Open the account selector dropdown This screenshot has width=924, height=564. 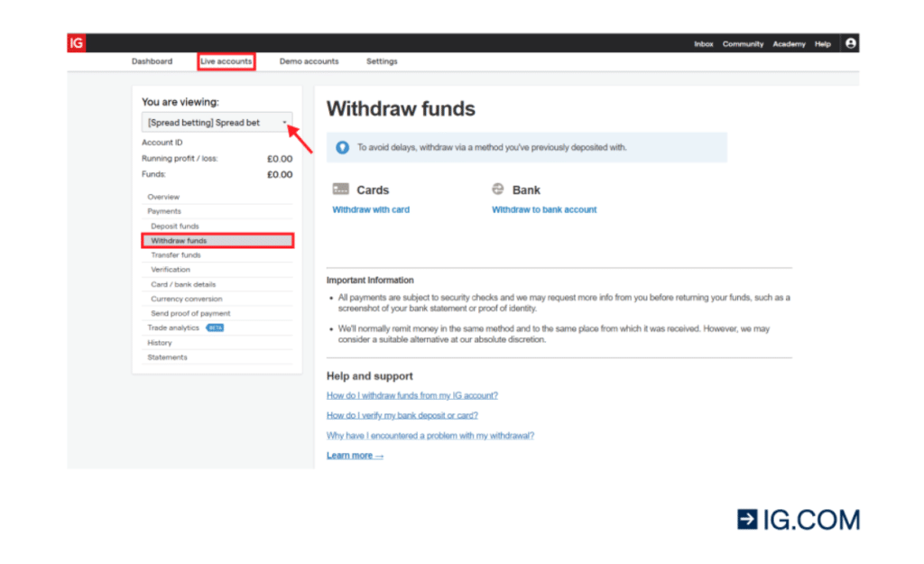[217, 123]
